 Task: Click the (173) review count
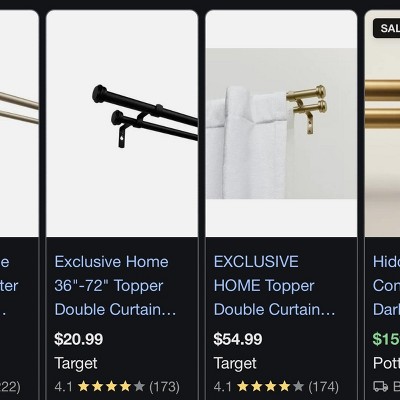164,387
